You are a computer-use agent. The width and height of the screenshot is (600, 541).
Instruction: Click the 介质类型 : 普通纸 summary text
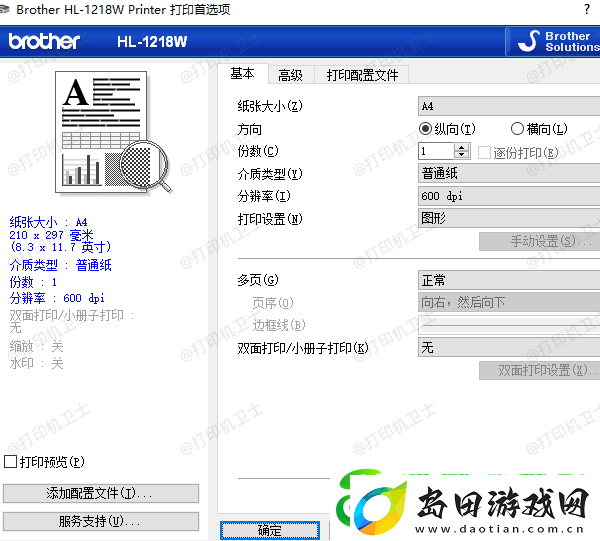pos(60,265)
